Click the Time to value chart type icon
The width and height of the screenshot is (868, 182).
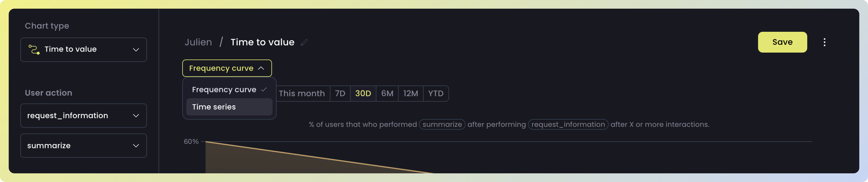click(x=34, y=49)
